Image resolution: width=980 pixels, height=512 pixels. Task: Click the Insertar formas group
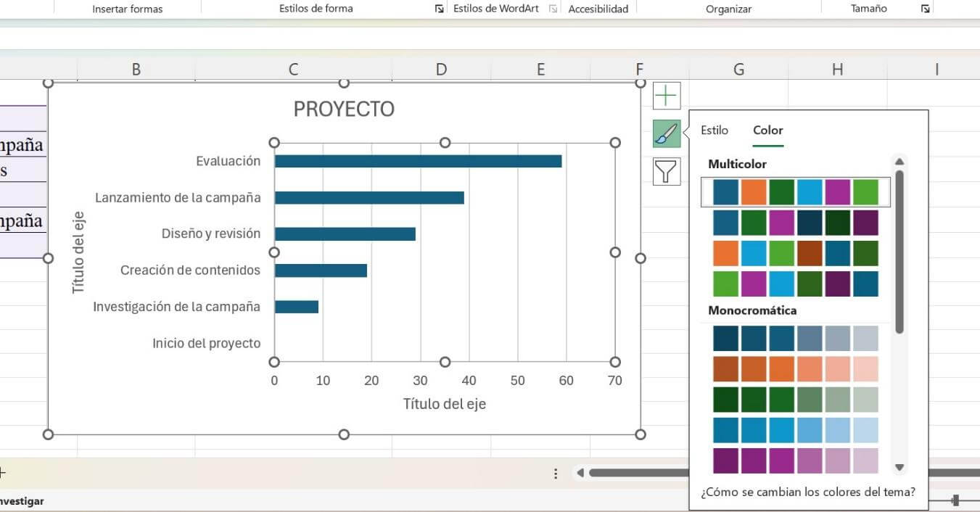tap(128, 8)
